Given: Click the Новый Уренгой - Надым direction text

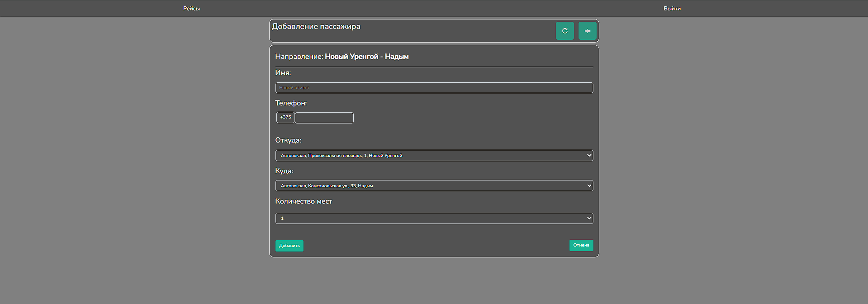Looking at the screenshot, I should [366, 57].
